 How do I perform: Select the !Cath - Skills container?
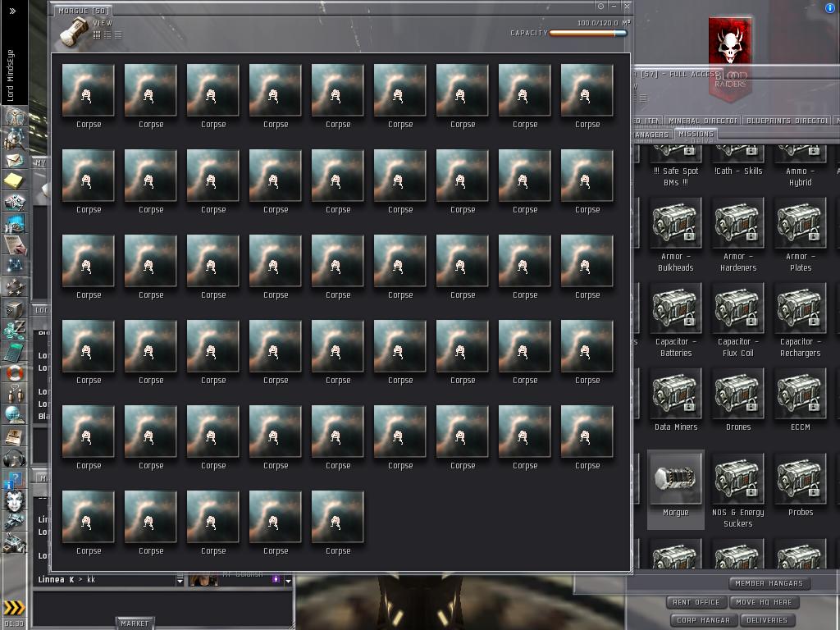(737, 161)
